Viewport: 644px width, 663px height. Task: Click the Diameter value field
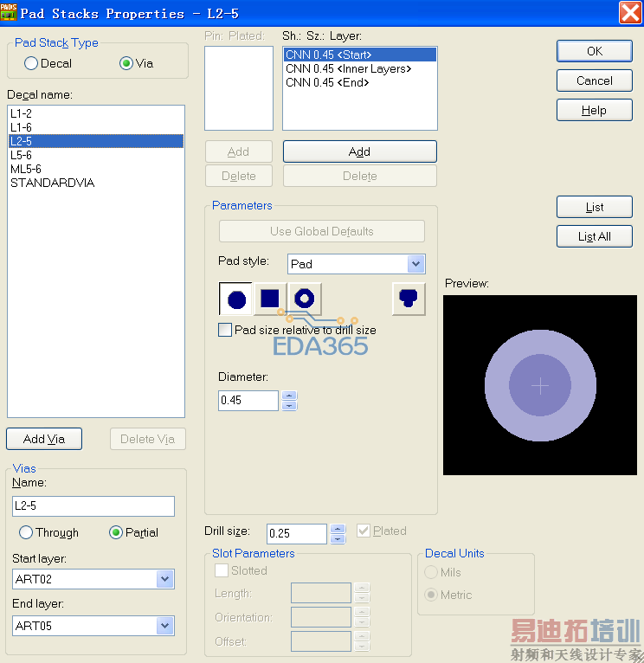248,401
